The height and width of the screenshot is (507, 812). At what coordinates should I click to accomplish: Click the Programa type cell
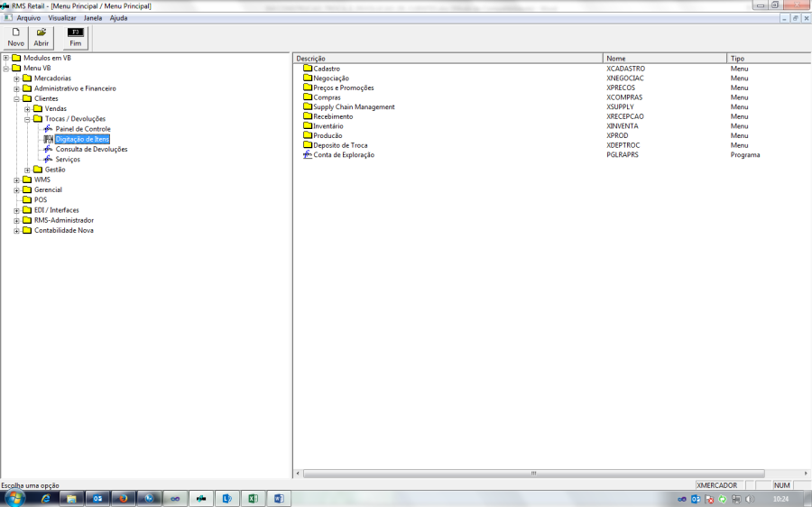[x=745, y=155]
